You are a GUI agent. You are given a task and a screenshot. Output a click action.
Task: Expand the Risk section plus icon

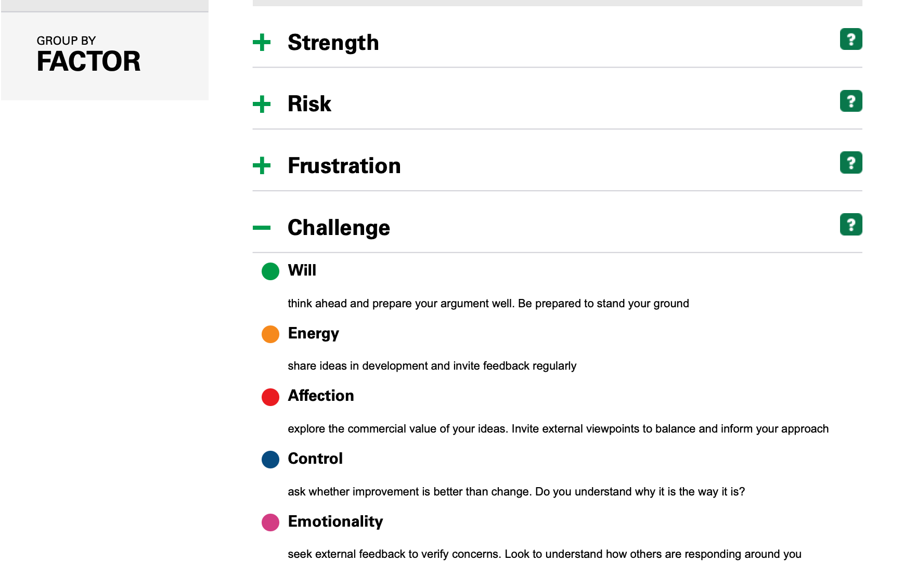coord(262,104)
